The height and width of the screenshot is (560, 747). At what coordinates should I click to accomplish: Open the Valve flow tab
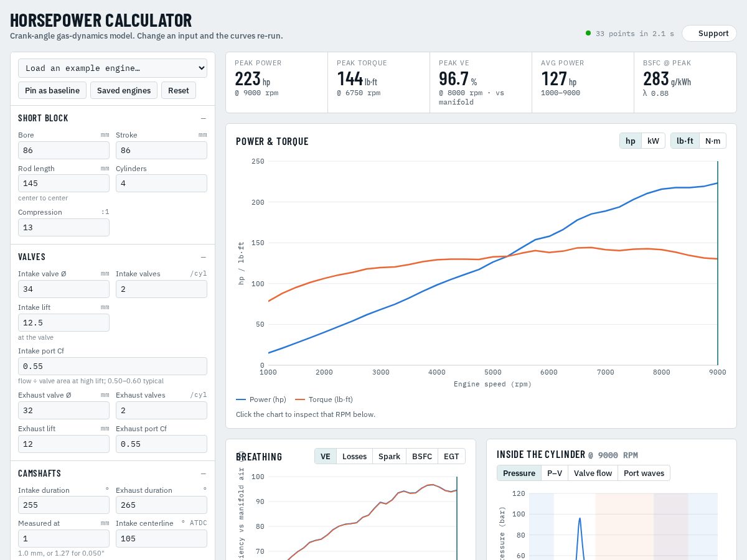pyautogui.click(x=593, y=473)
